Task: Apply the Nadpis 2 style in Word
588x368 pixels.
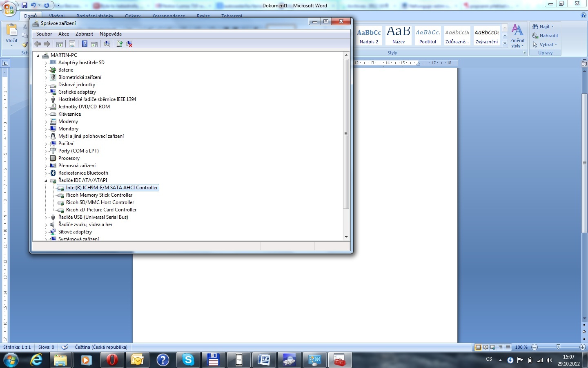Action: [369, 36]
